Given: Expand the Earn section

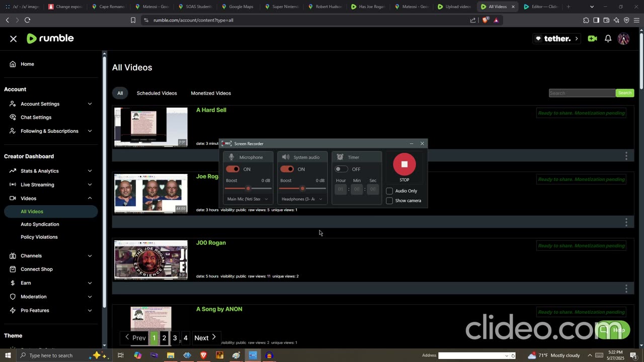Looking at the screenshot, I should 50,283.
